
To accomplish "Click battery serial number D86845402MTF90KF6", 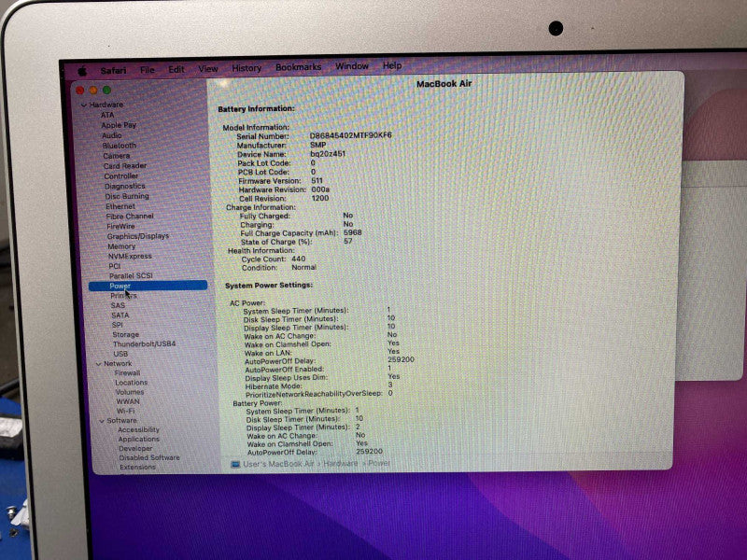I will pyautogui.click(x=351, y=135).
